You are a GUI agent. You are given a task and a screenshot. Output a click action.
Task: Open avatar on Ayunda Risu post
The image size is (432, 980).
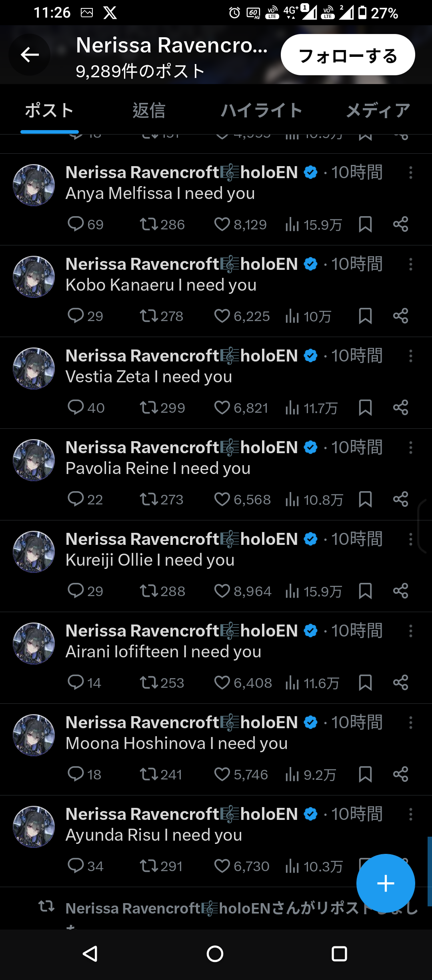(34, 827)
